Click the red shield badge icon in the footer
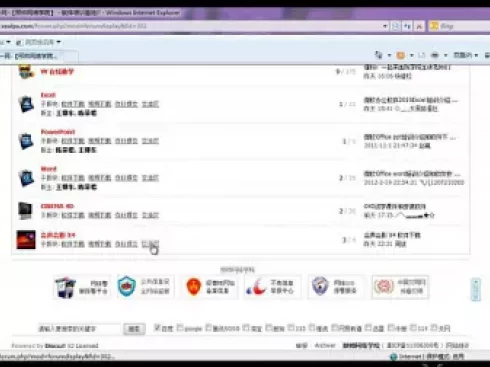 click(x=193, y=287)
